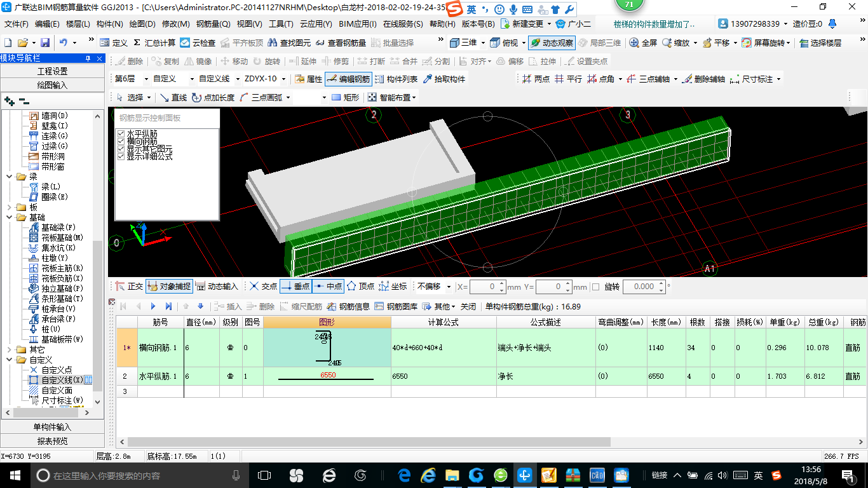Screen dimensions: 868x488
Task: Open 帮助(H) menu
Action: pyautogui.click(x=442, y=24)
